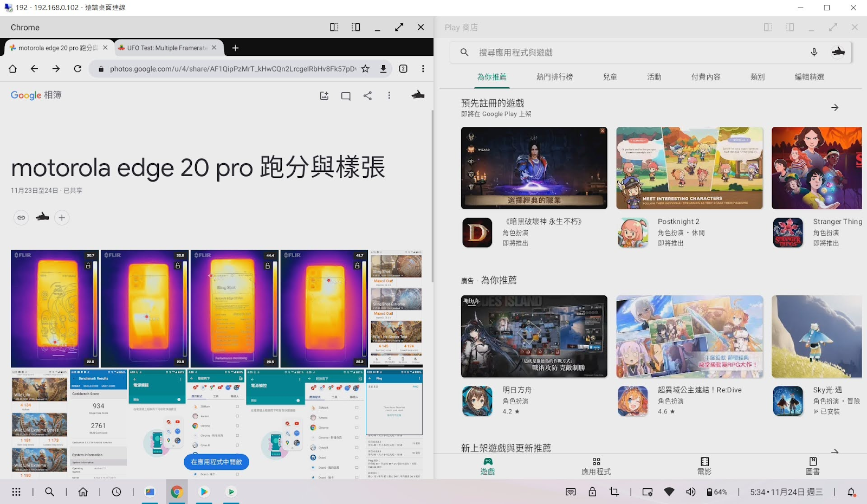Close the UFO Test tab
This screenshot has width=867, height=504.
(214, 48)
